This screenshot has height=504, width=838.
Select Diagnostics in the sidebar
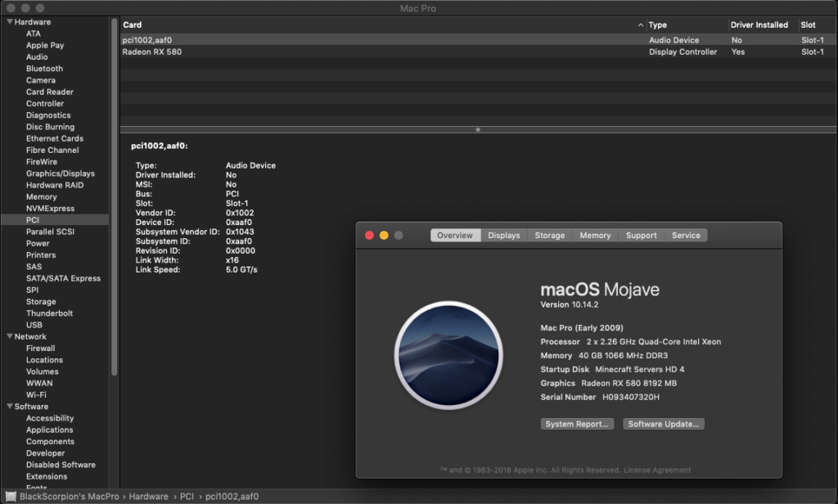coord(48,115)
